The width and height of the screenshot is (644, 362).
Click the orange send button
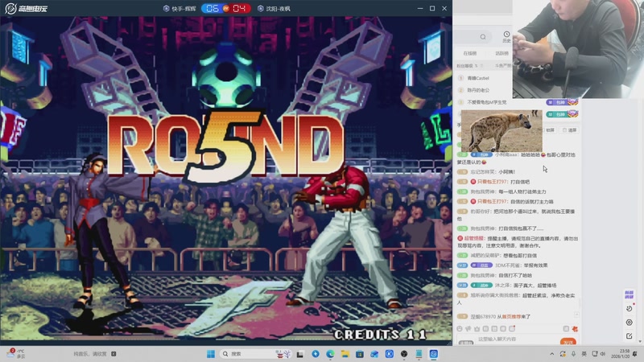pyautogui.click(x=568, y=341)
